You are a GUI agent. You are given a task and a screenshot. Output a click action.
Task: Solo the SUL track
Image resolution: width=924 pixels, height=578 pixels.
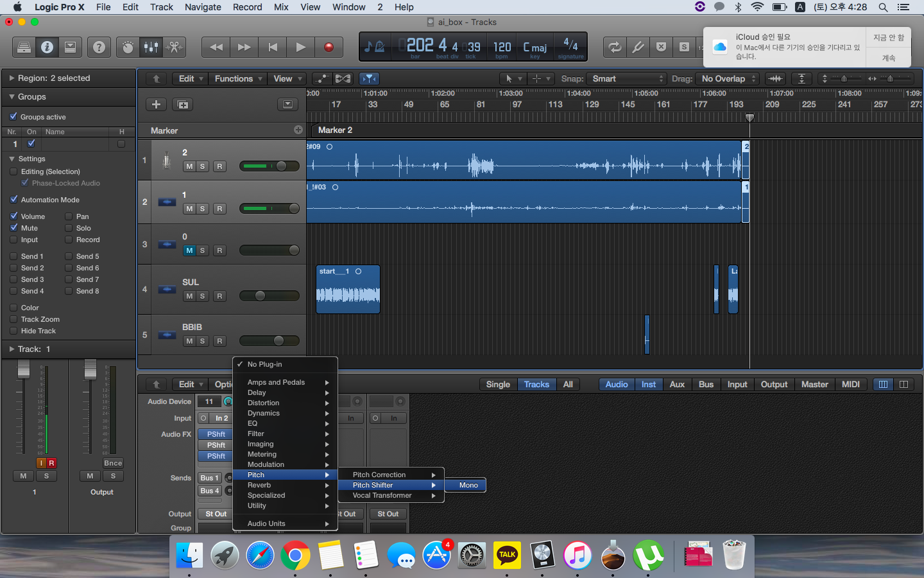coord(203,296)
